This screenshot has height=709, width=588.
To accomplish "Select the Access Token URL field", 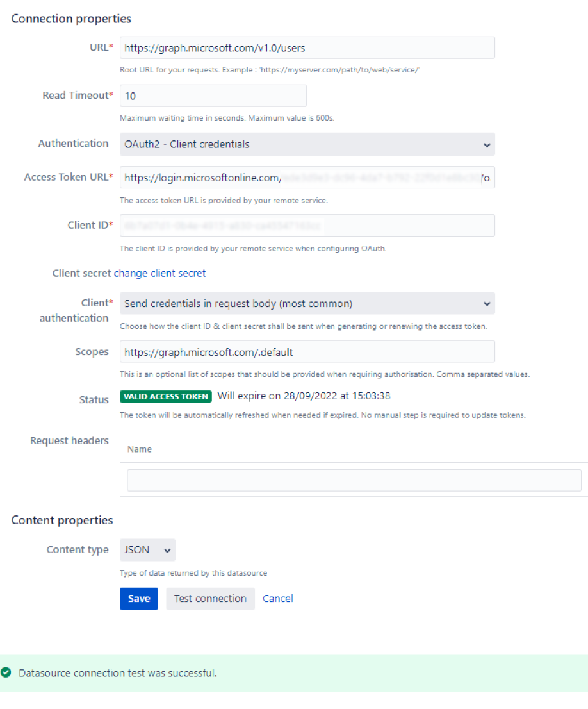I will tap(307, 178).
